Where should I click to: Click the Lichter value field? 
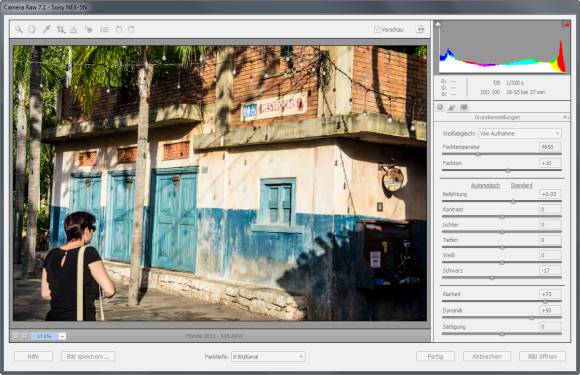[x=550, y=224]
